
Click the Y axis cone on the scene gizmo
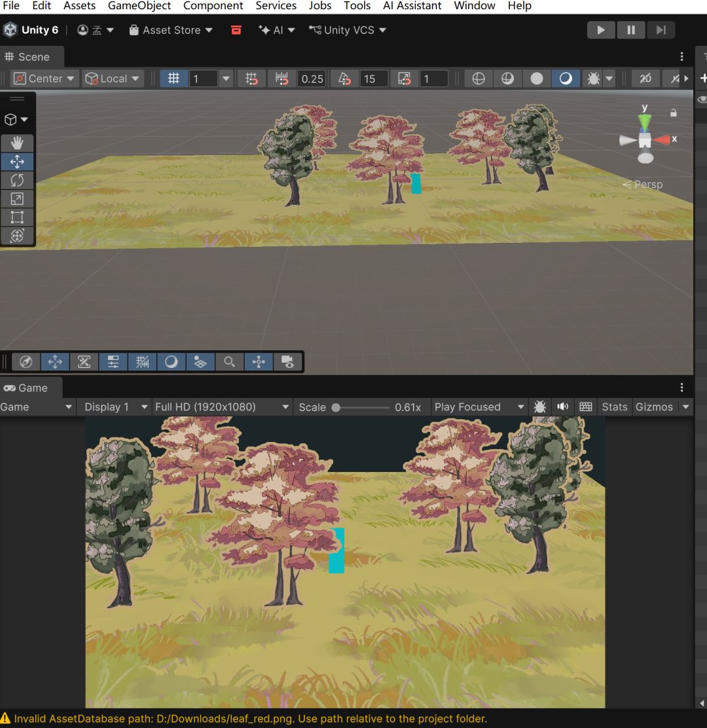[644, 122]
